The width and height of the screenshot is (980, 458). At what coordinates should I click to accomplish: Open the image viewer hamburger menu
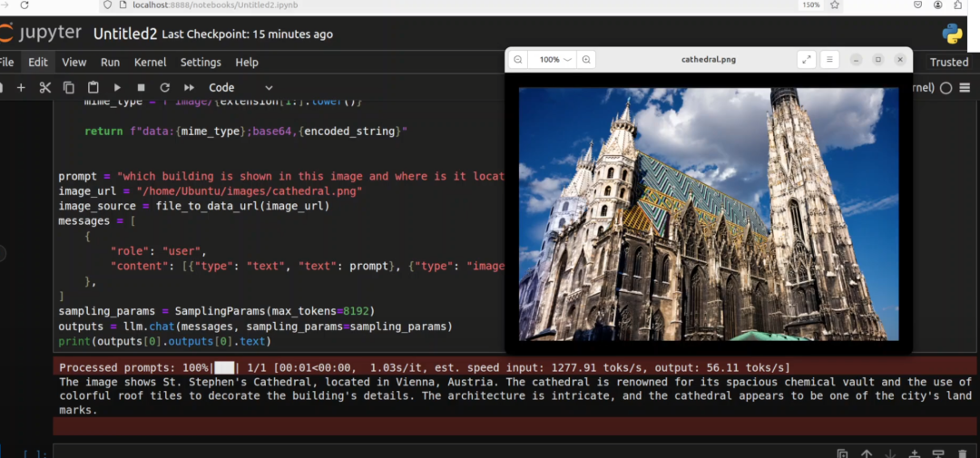(829, 60)
